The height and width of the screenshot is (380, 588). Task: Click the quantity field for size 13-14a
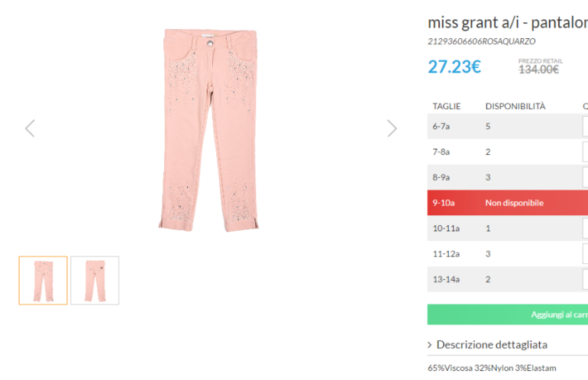[x=585, y=279]
